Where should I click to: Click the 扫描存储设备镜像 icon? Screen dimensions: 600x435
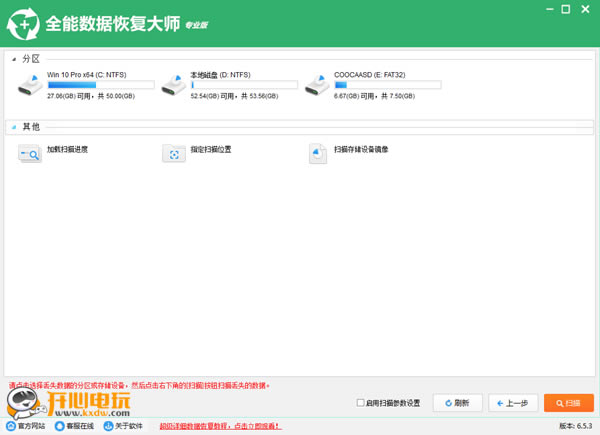pyautogui.click(x=319, y=153)
